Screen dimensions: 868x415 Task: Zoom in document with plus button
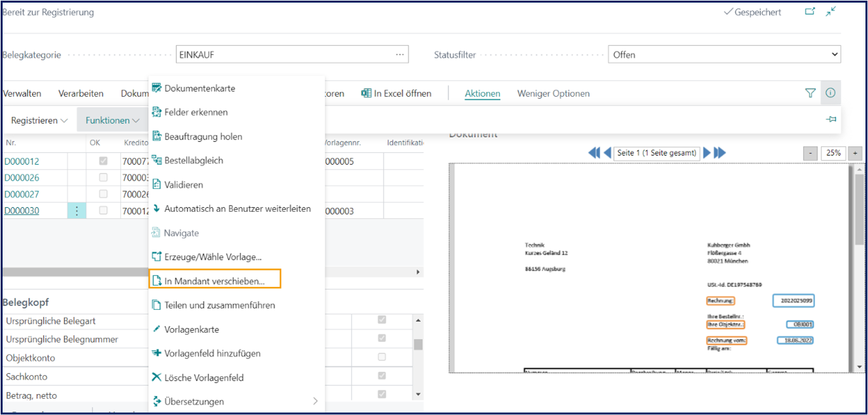pos(855,153)
